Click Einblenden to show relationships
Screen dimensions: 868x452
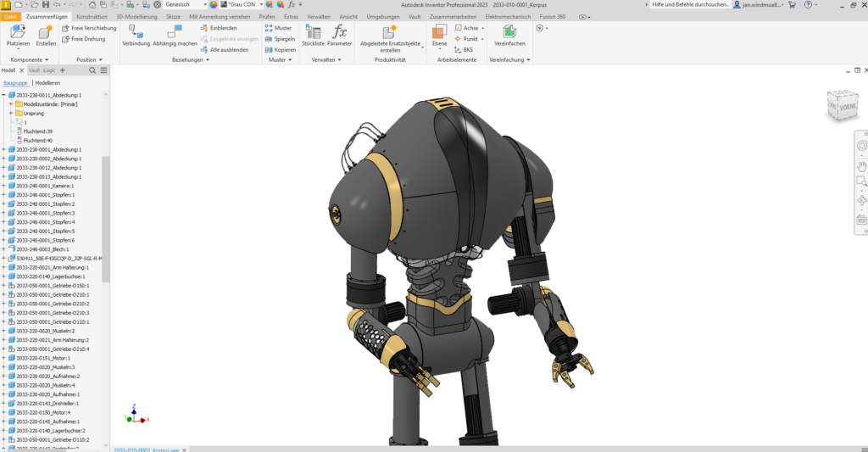[219, 28]
